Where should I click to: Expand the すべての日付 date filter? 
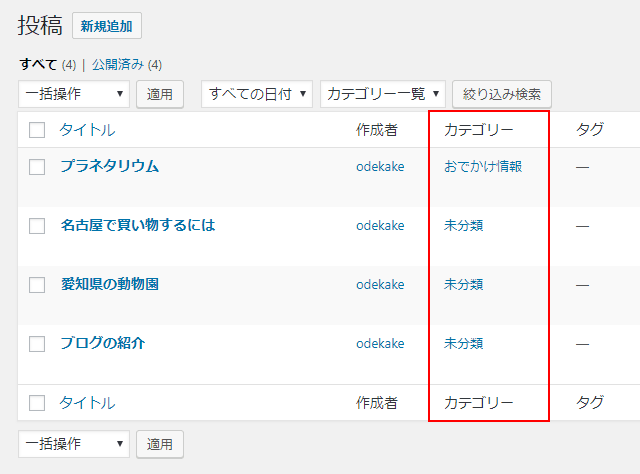257,94
